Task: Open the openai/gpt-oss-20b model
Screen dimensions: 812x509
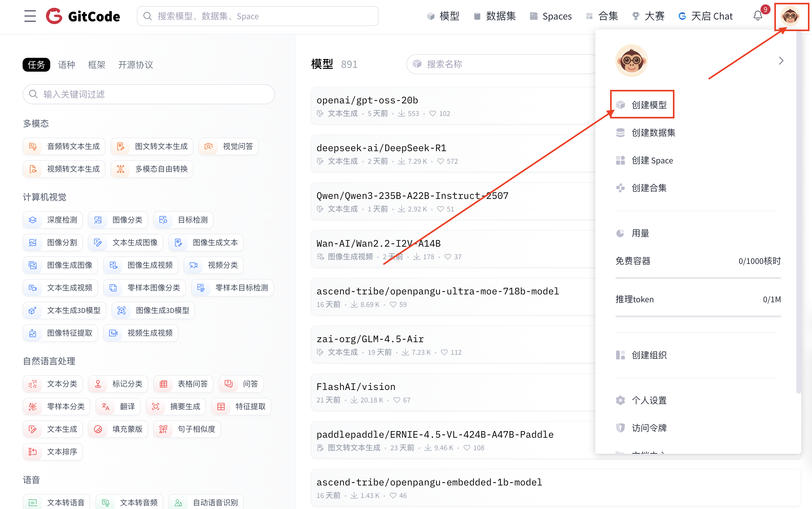Action: 367,100
